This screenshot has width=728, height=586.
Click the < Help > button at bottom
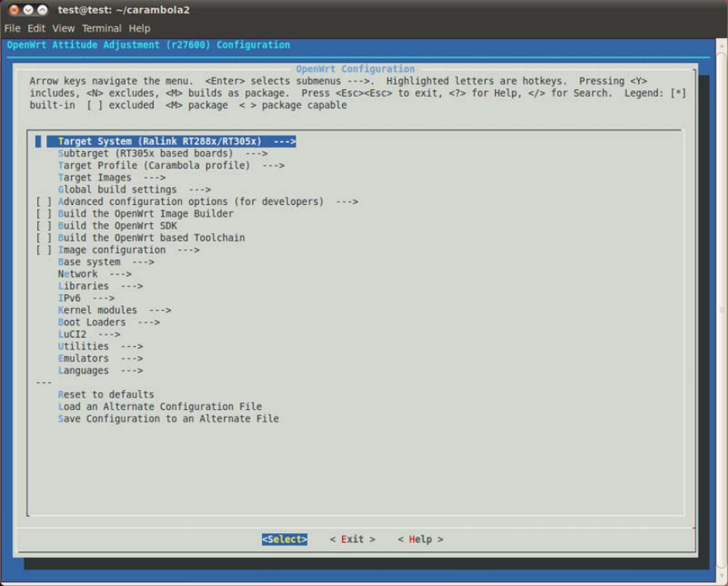[420, 540]
